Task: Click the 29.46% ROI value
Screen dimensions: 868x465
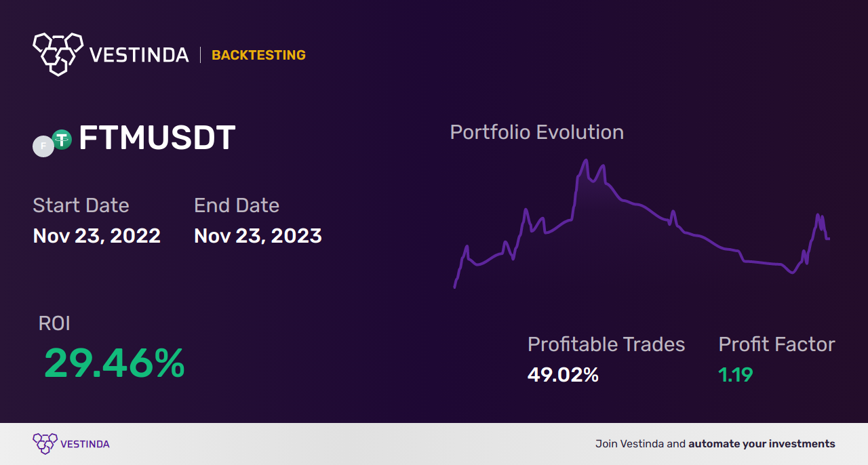Action: coord(114,363)
